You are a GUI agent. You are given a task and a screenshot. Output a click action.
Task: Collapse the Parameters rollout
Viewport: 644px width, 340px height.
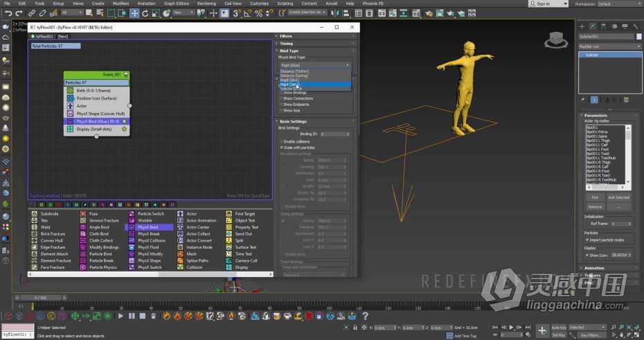click(610, 116)
